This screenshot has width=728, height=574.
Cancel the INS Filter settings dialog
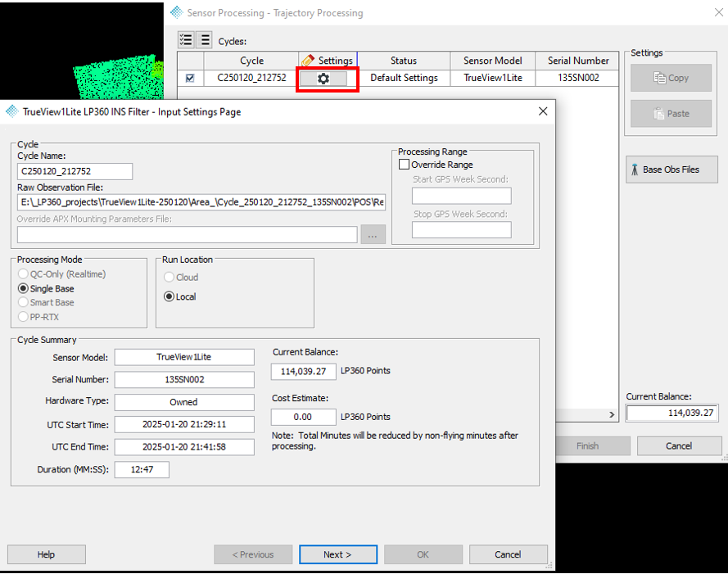point(509,554)
